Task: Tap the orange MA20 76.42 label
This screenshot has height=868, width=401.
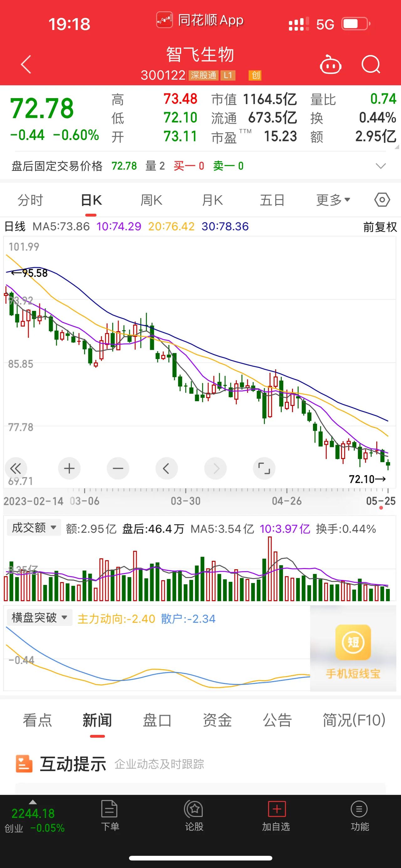Action: tap(171, 226)
